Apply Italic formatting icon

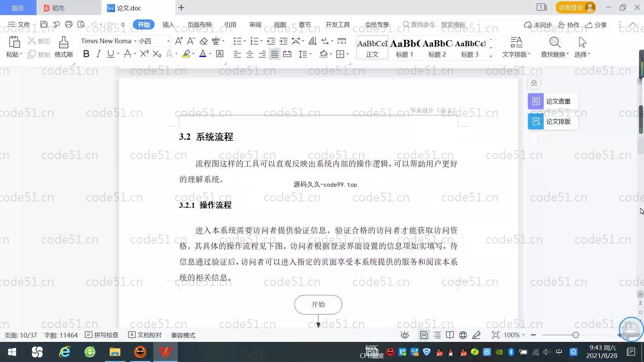tap(98, 54)
